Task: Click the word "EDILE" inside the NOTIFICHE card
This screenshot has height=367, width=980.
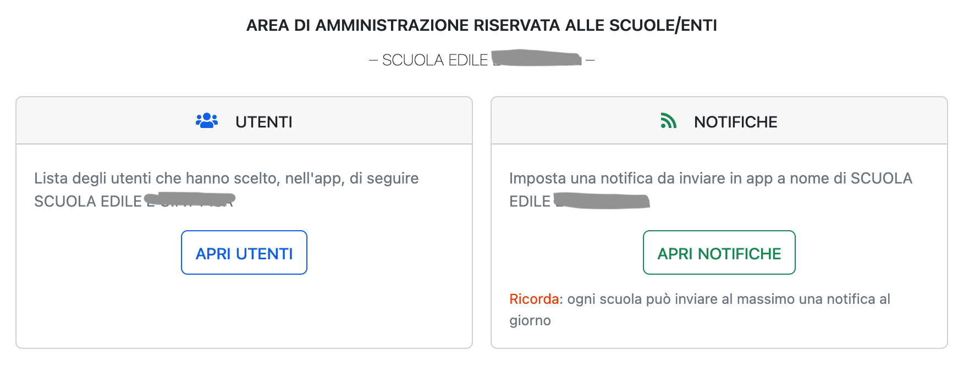Action: [x=530, y=202]
